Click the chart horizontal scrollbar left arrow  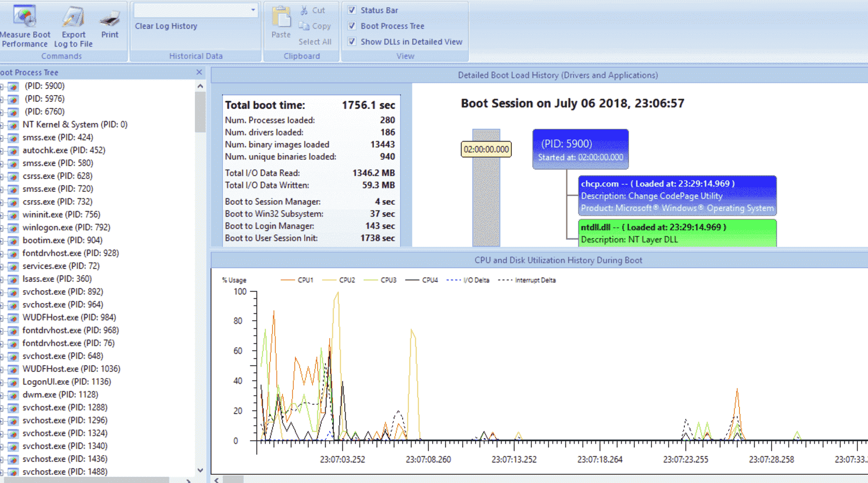pyautogui.click(x=217, y=480)
